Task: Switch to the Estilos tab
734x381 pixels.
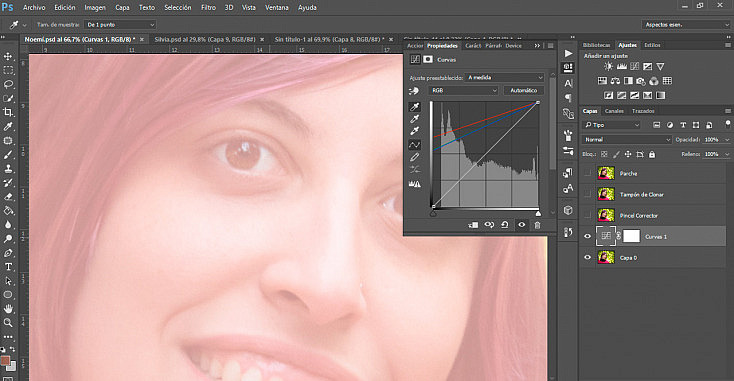Action: coord(652,45)
